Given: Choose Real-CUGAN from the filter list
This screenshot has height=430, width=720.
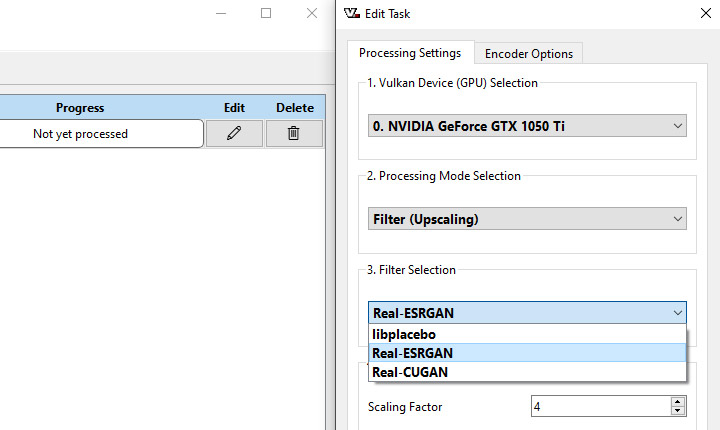Looking at the screenshot, I should point(527,372).
